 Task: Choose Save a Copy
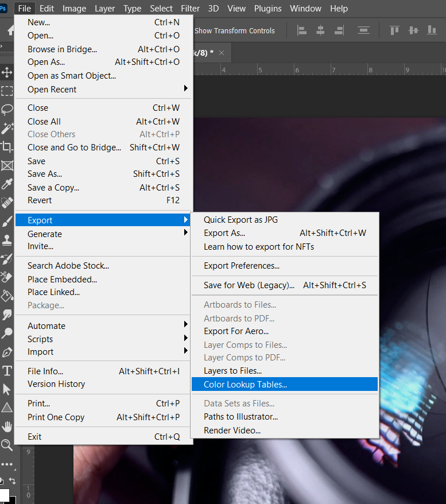[x=103, y=187]
